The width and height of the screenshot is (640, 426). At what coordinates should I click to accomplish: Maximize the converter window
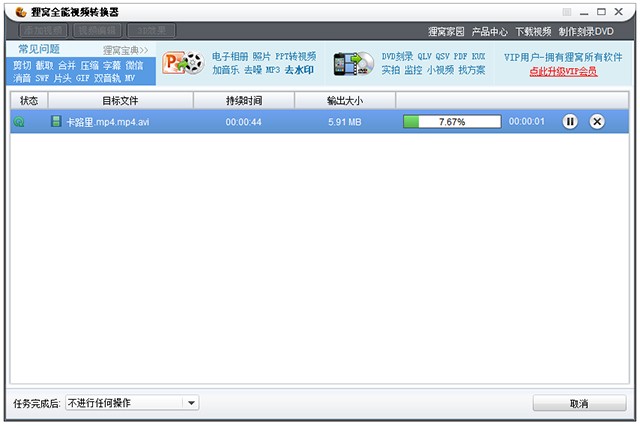click(x=601, y=12)
